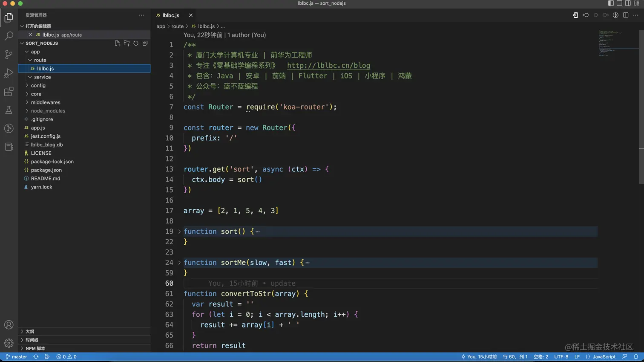Expand the NPM 脚本 section
Viewport: 644px width, 362px height.
(84, 348)
